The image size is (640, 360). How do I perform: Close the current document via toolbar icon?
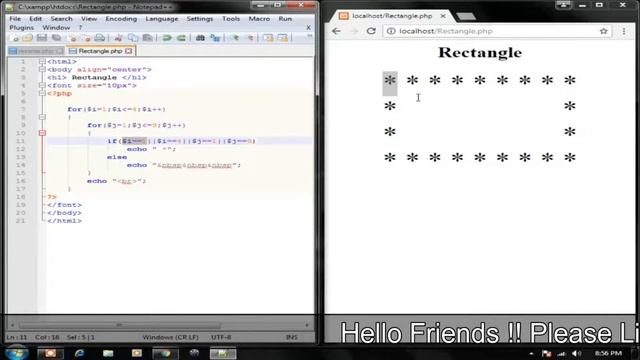point(73,38)
